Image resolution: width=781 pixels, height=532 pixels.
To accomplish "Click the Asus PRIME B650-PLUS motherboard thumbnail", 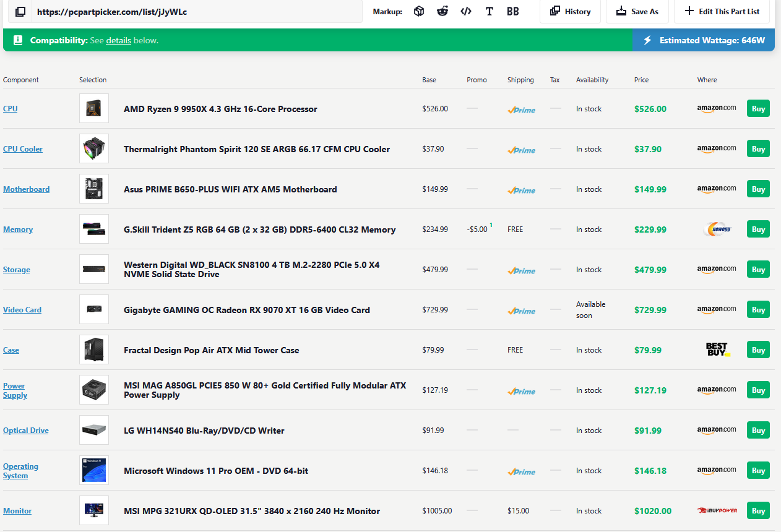I will (94, 189).
